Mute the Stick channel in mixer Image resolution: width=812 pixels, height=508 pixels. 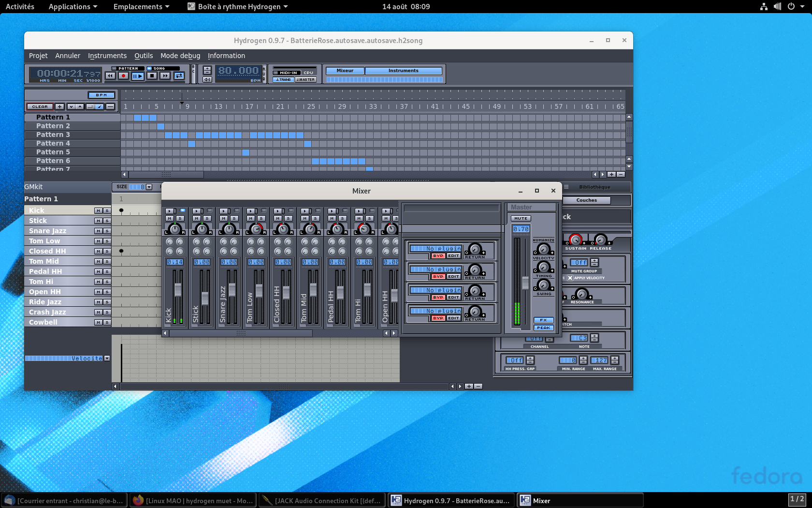point(197,219)
